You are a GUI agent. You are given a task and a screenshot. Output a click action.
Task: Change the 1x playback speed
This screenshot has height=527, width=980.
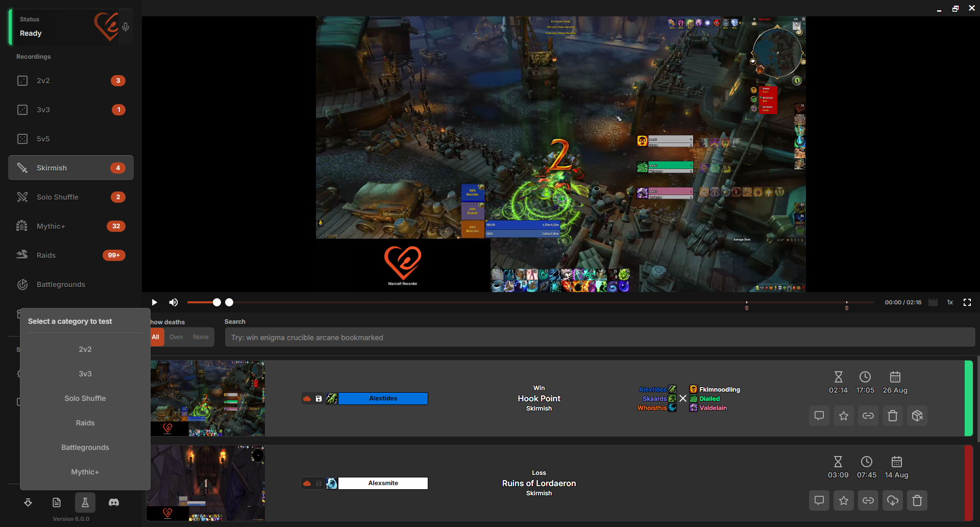[x=950, y=302]
